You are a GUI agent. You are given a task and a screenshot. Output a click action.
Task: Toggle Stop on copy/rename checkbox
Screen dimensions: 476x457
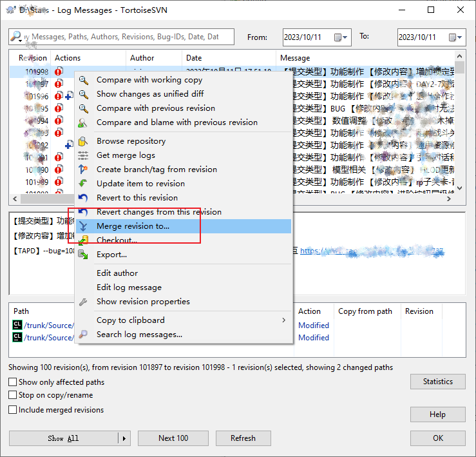(13, 395)
